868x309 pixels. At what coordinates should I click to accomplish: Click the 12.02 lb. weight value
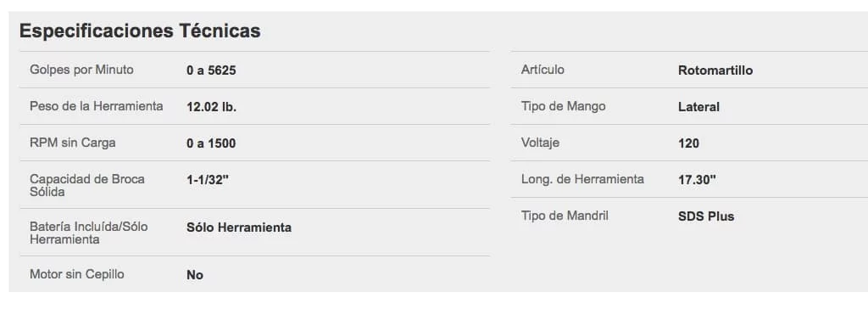[211, 108]
